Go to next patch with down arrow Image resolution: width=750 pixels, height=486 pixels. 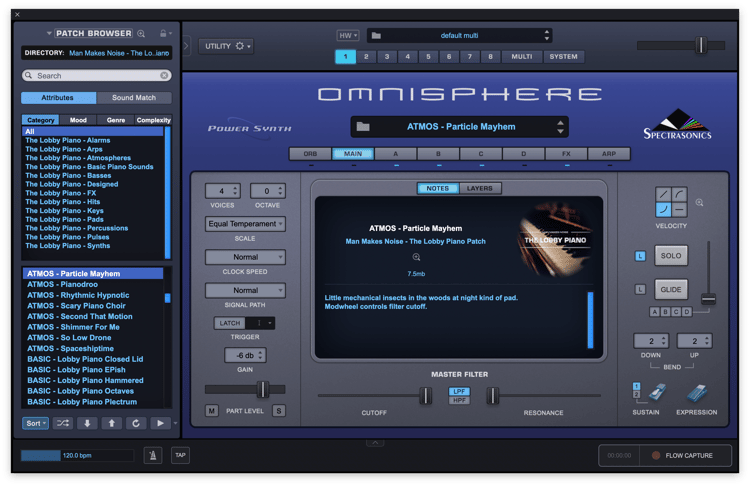coord(87,423)
